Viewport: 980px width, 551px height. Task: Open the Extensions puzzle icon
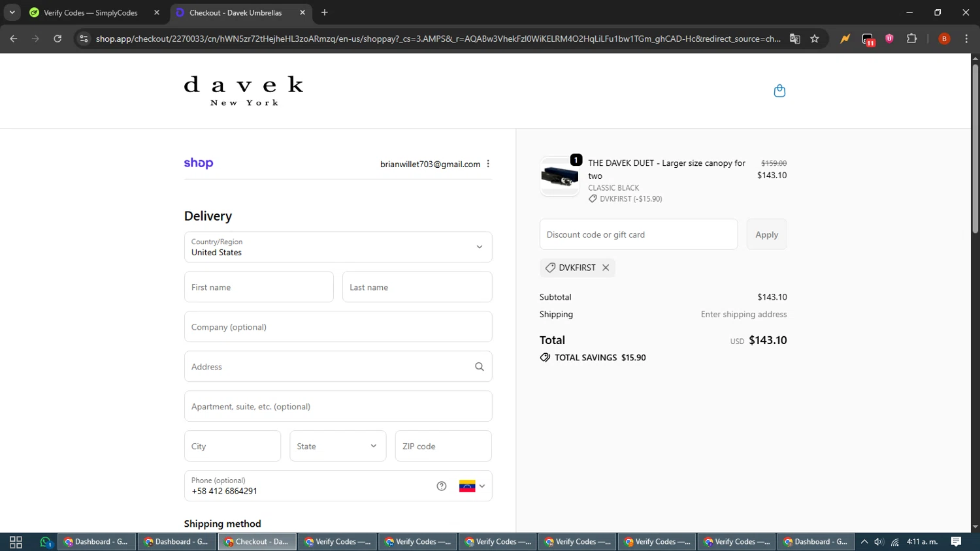click(912, 39)
